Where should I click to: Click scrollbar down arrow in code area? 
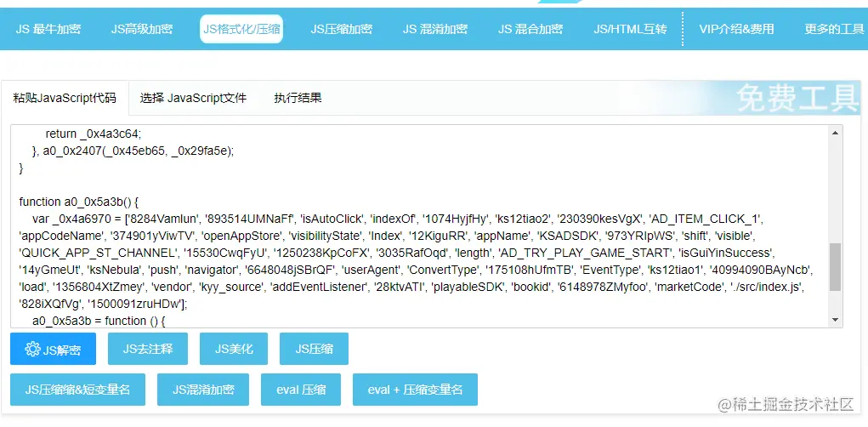836,320
